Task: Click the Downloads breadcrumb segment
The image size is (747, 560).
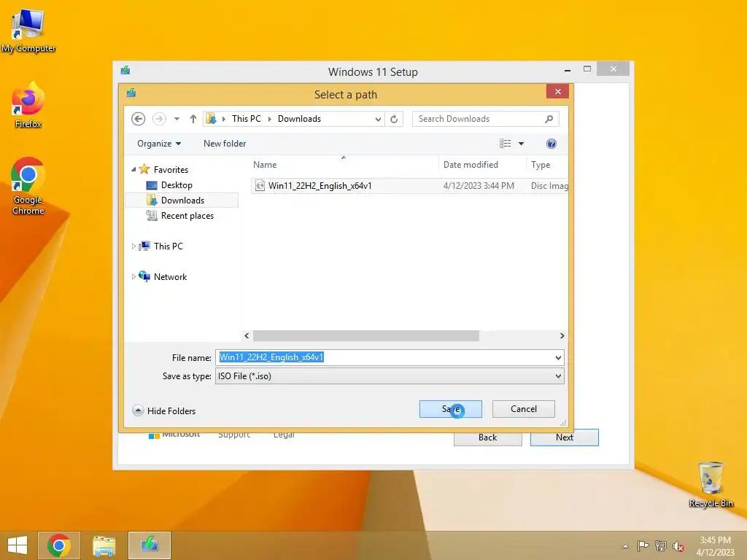Action: [x=299, y=119]
